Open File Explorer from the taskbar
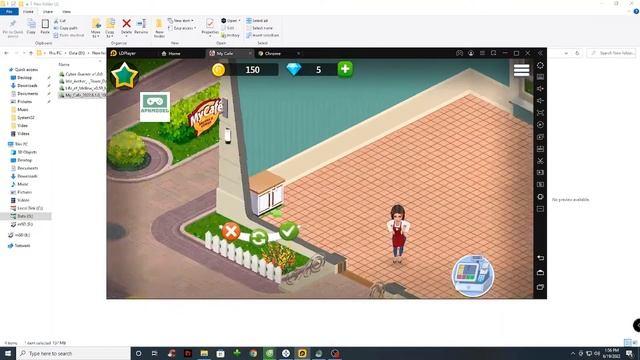The width and height of the screenshot is (640, 360). (x=204, y=353)
